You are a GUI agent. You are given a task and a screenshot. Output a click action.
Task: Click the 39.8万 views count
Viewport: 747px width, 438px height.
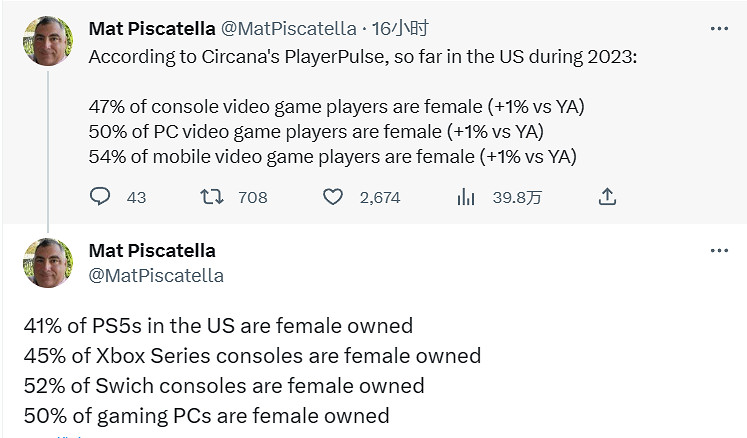click(517, 197)
